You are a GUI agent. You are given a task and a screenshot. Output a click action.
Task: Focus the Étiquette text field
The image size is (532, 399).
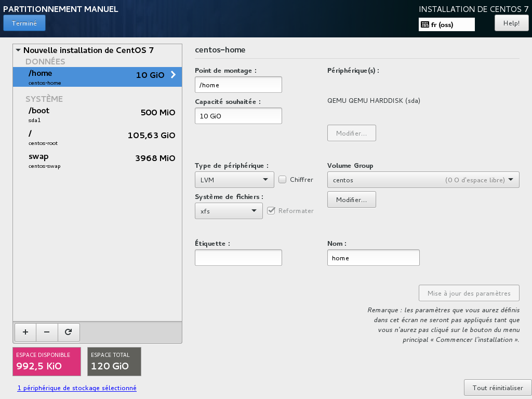[x=238, y=258]
